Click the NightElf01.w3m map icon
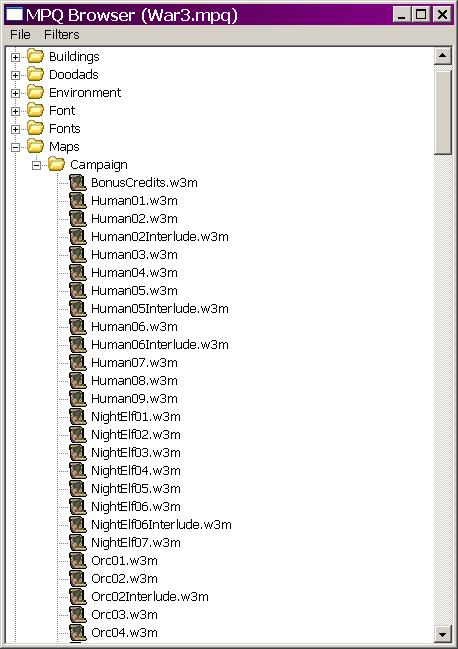The image size is (458, 649). pos(78,417)
